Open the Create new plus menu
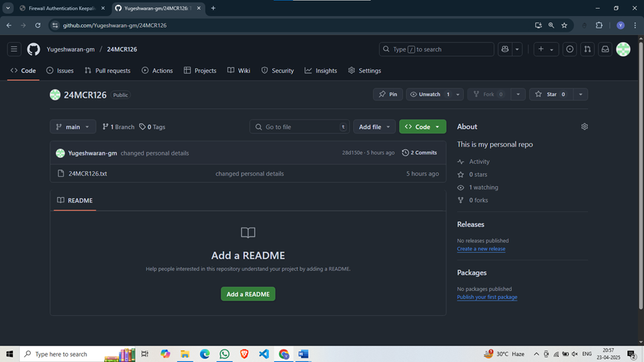644x362 pixels. tap(546, 50)
